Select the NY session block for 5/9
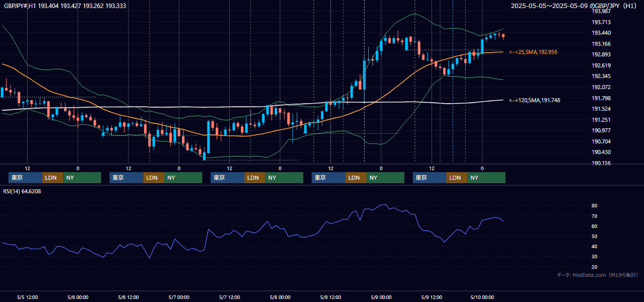 [486, 178]
